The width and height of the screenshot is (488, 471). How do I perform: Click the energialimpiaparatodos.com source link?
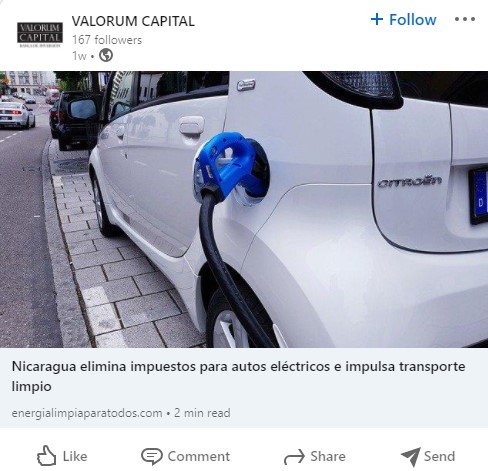87,413
